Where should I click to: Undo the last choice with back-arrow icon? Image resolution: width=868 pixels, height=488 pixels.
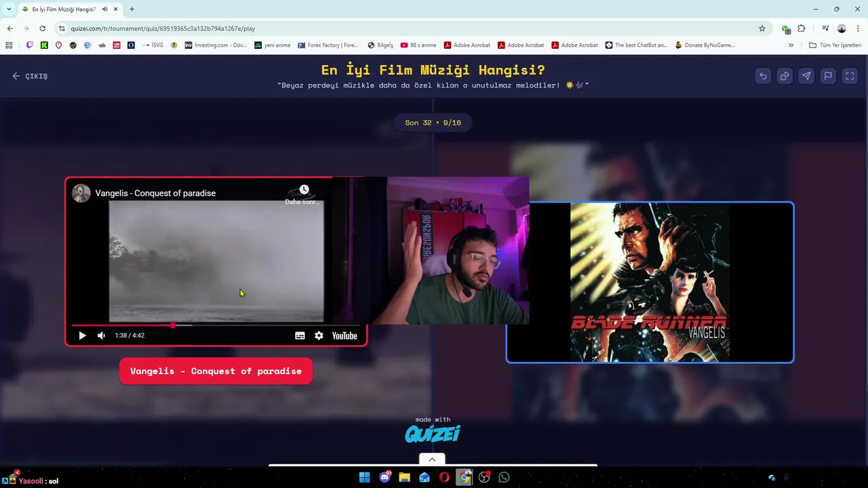(763, 76)
